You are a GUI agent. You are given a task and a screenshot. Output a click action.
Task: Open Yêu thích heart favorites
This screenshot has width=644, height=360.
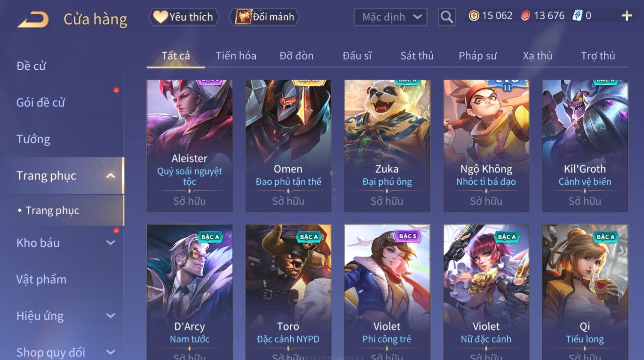(x=184, y=17)
